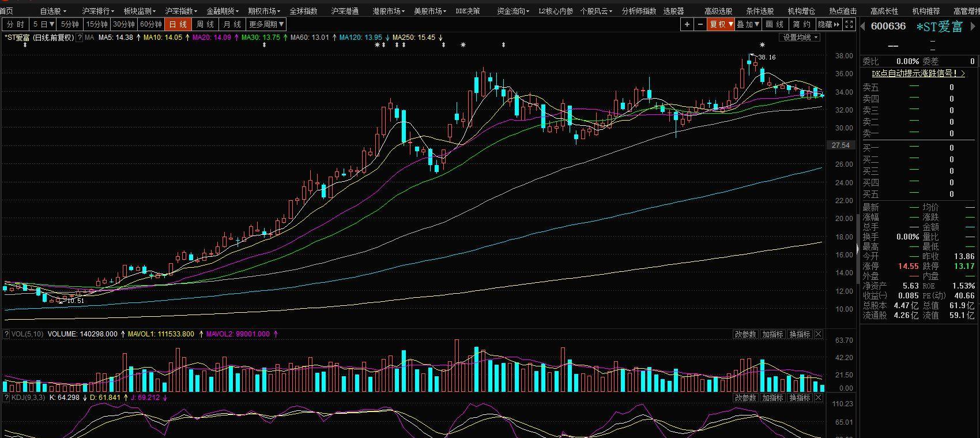The image size is (980, 438).
Task: Open the 首页 home menu item
Action: 6,11
